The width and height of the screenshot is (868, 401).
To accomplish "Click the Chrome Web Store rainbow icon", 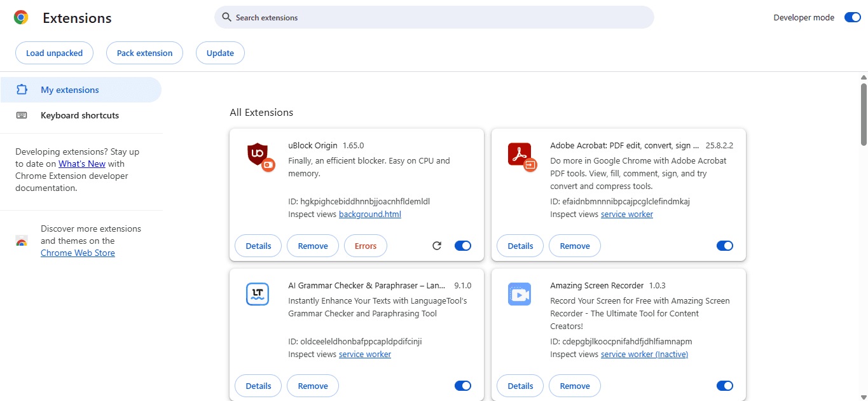I will pyautogui.click(x=22, y=241).
